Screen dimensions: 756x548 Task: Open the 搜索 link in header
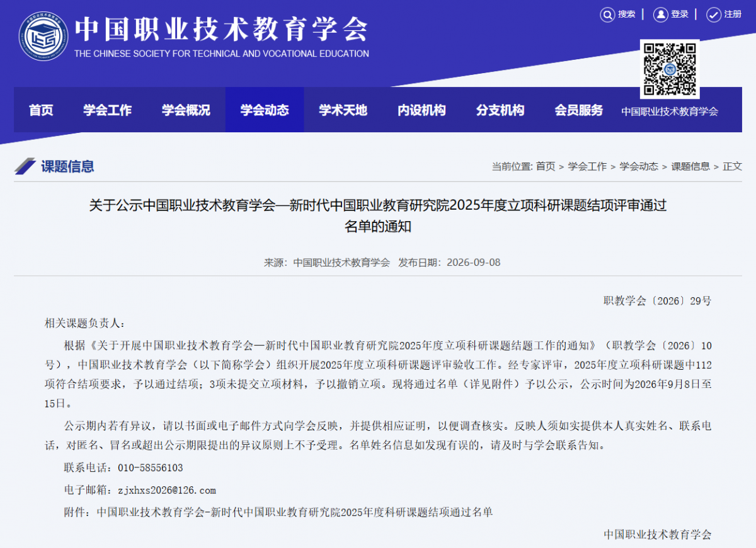click(x=627, y=14)
